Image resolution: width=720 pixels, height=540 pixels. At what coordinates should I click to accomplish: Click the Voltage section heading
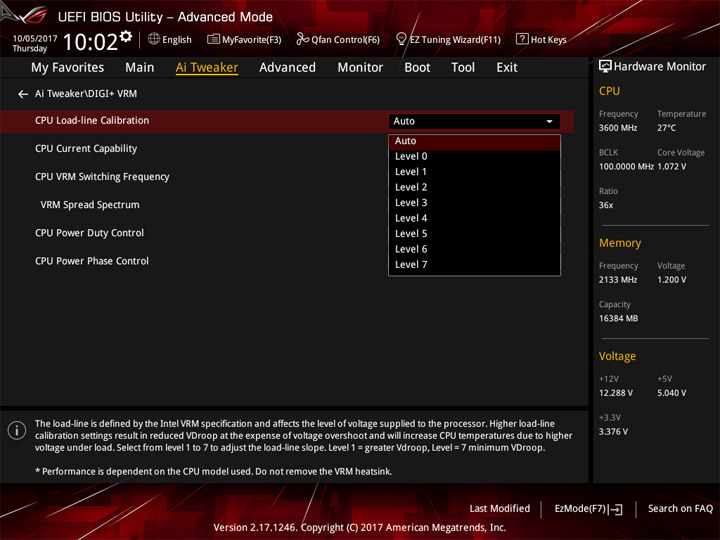coord(617,356)
